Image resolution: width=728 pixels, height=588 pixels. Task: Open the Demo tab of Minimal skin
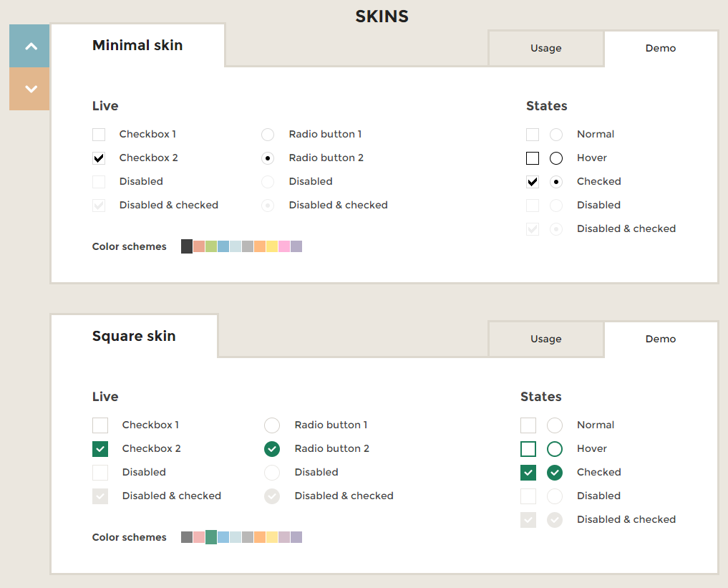pos(660,48)
